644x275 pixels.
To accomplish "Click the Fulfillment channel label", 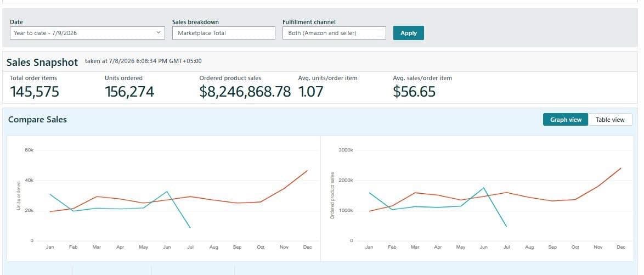I will click(x=309, y=22).
